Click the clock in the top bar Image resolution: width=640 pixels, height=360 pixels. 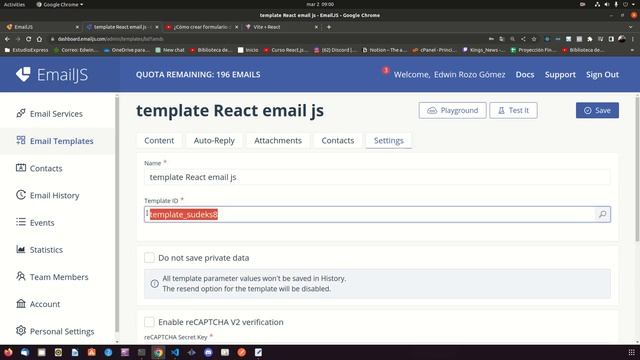click(x=320, y=4)
